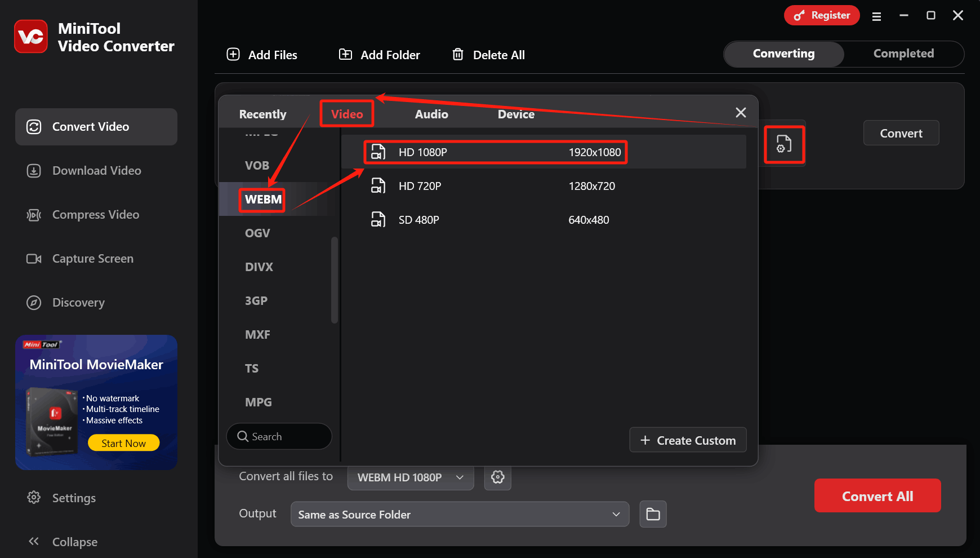Screen dimensions: 980x558
Task: Click the gear icon beside WEBM HD 1080P
Action: pos(497,477)
